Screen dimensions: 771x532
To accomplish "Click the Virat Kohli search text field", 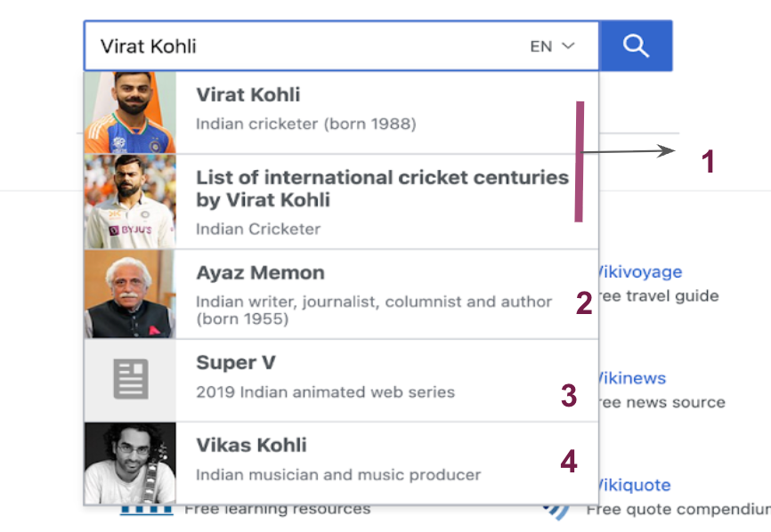I will pyautogui.click(x=304, y=46).
